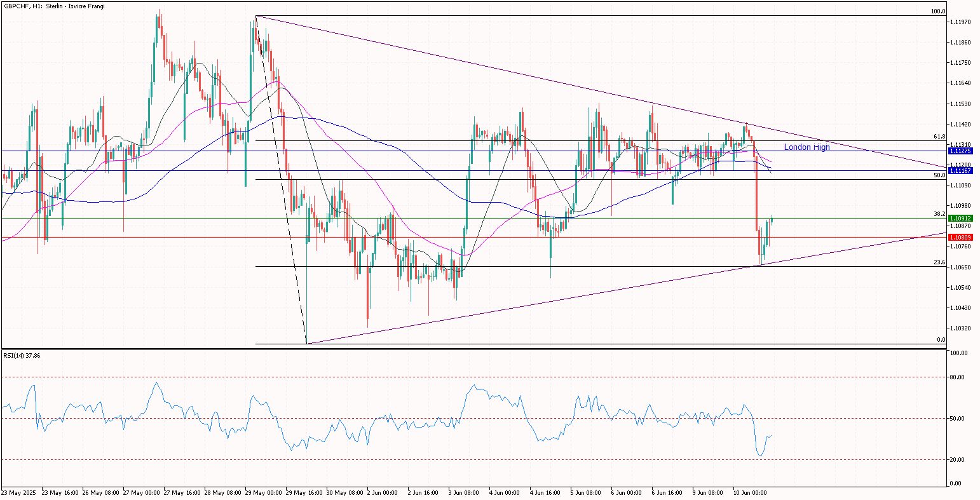Select the Fibonacci 61.8 level label
Screen dimensions: 980x500
940,137
